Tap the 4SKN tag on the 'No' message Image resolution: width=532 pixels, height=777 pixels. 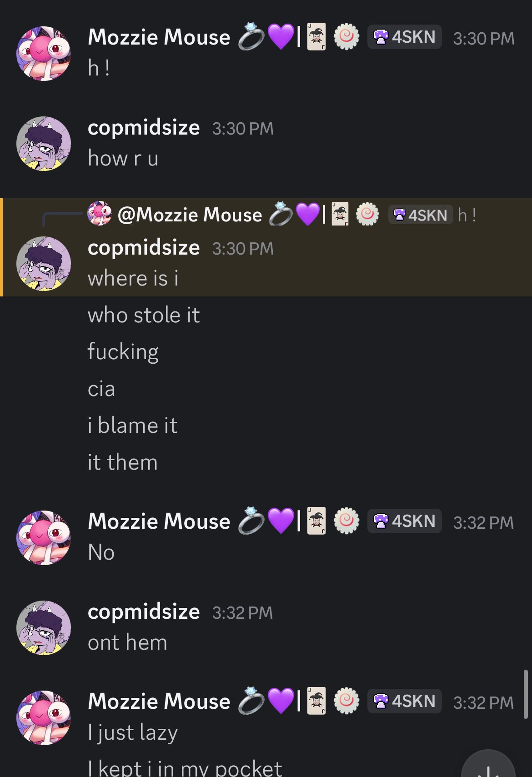coord(404,521)
